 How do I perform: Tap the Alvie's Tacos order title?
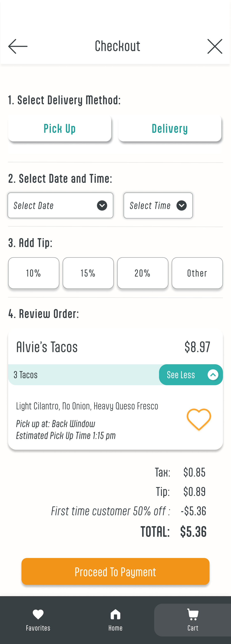pyautogui.click(x=47, y=347)
